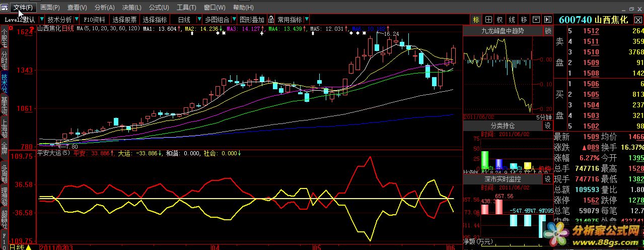Click the 山西焦化日线 chart title label
This screenshot has width=644, height=250.
[x=55, y=29]
